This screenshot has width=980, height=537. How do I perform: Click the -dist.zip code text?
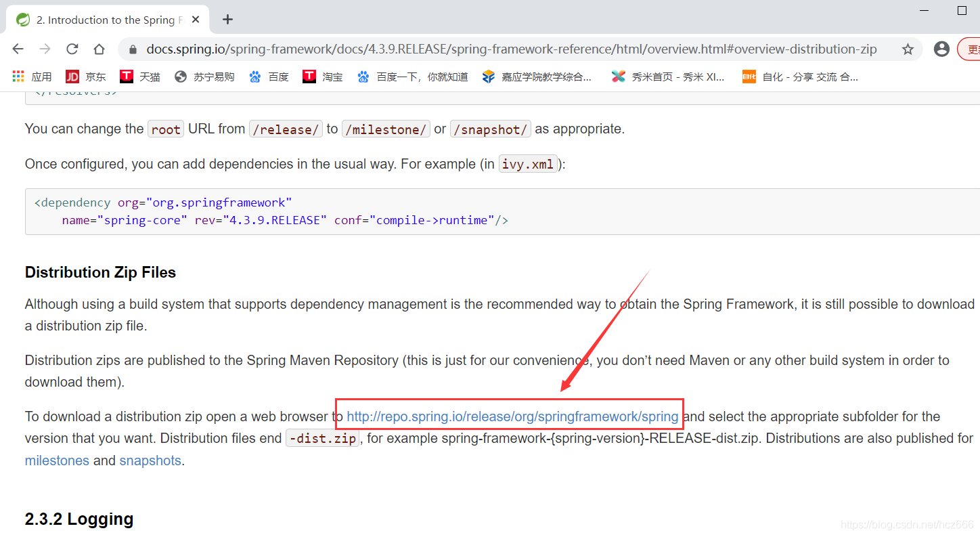click(x=322, y=439)
